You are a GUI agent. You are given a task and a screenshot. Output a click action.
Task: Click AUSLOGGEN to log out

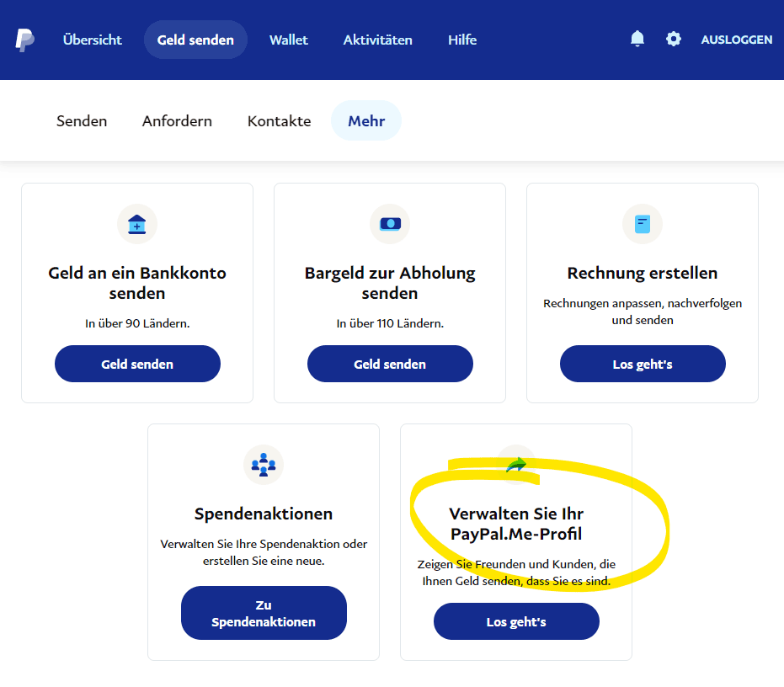tap(736, 40)
